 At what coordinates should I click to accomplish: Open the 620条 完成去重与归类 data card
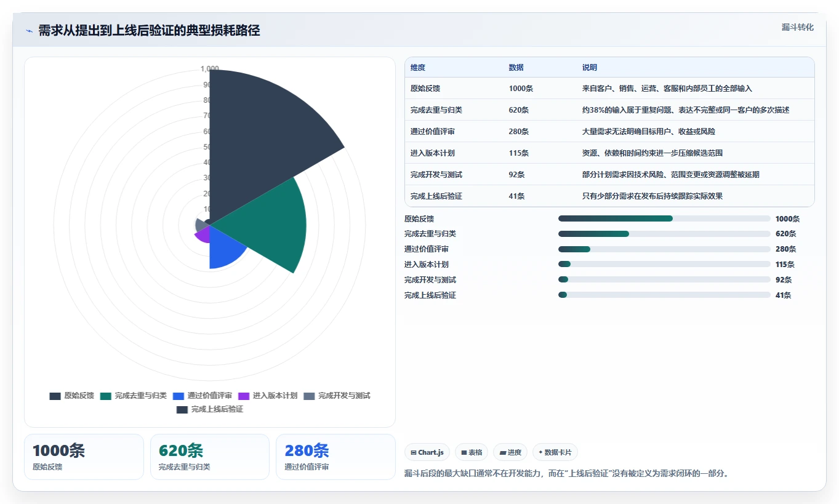pyautogui.click(x=210, y=457)
